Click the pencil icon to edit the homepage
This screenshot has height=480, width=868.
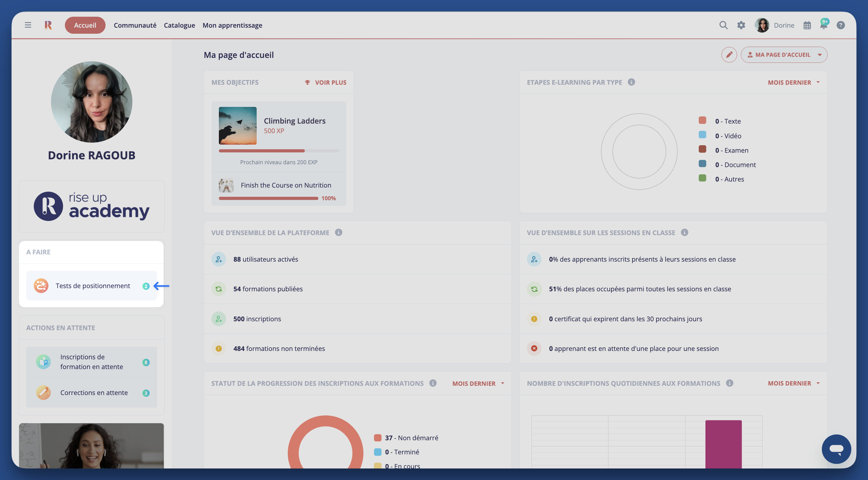[729, 54]
